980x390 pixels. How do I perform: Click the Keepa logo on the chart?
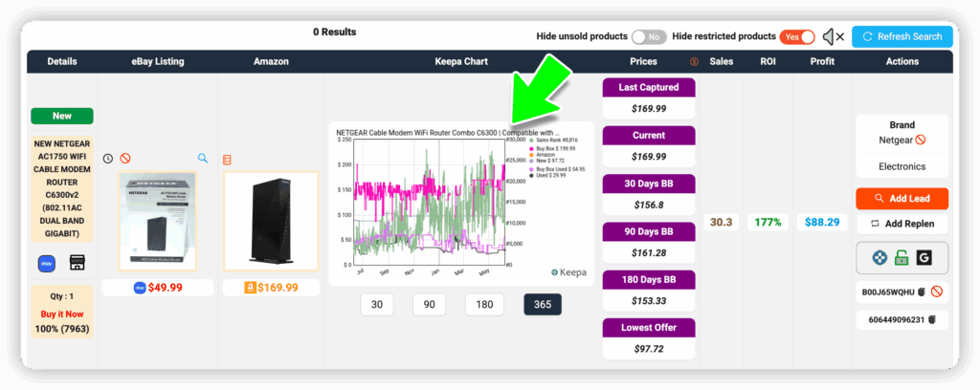pos(569,272)
